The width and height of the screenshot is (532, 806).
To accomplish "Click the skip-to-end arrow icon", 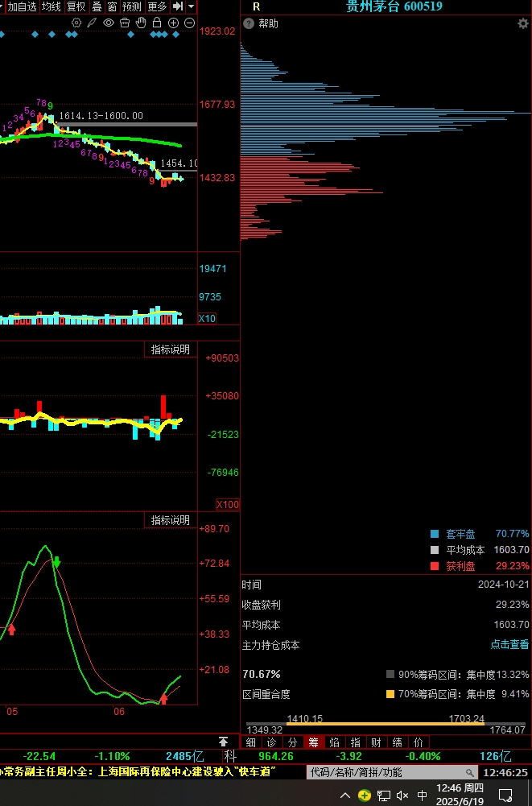I will pyautogui.click(x=177, y=6).
